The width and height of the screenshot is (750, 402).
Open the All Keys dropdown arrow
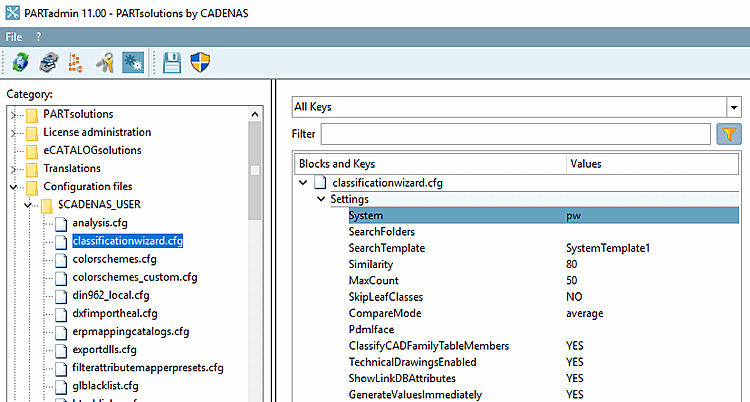pyautogui.click(x=734, y=107)
